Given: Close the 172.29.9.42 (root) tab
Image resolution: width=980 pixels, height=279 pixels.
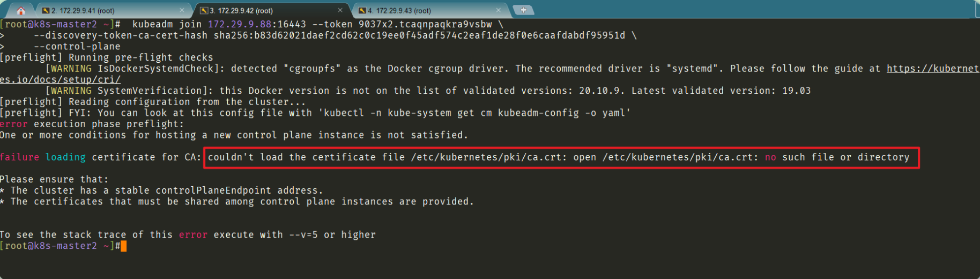Looking at the screenshot, I should 340,10.
